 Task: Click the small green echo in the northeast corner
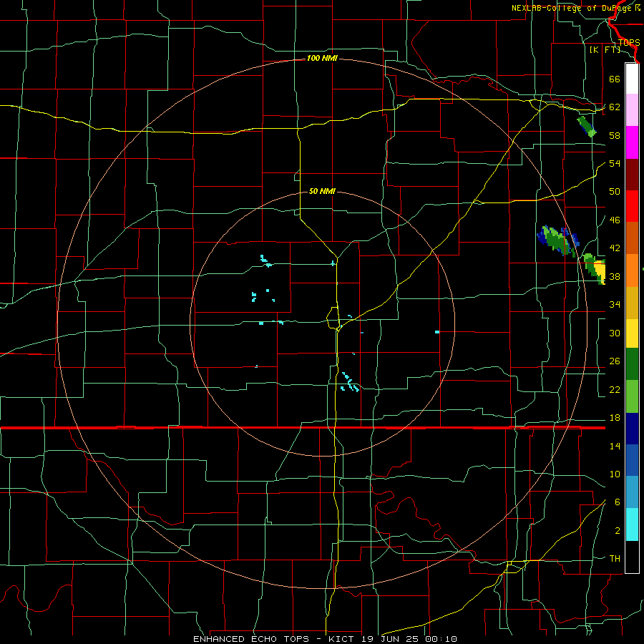(x=587, y=127)
